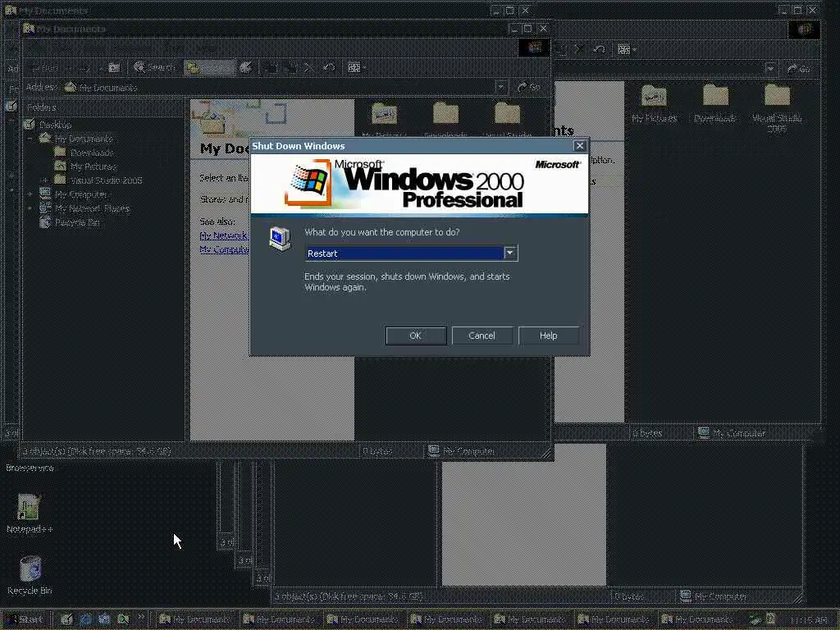The width and height of the screenshot is (840, 630).
Task: Click Back in front My Documents toolbar
Action: coord(45,67)
